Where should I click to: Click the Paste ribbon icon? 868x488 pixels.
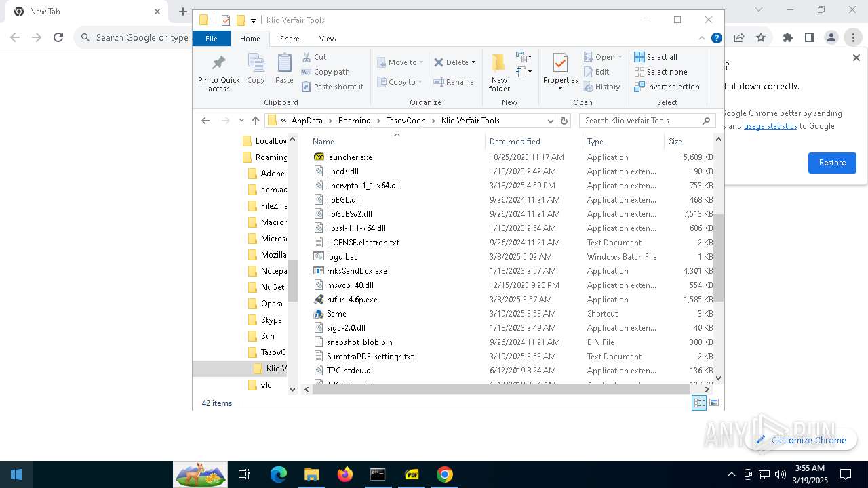coord(284,68)
